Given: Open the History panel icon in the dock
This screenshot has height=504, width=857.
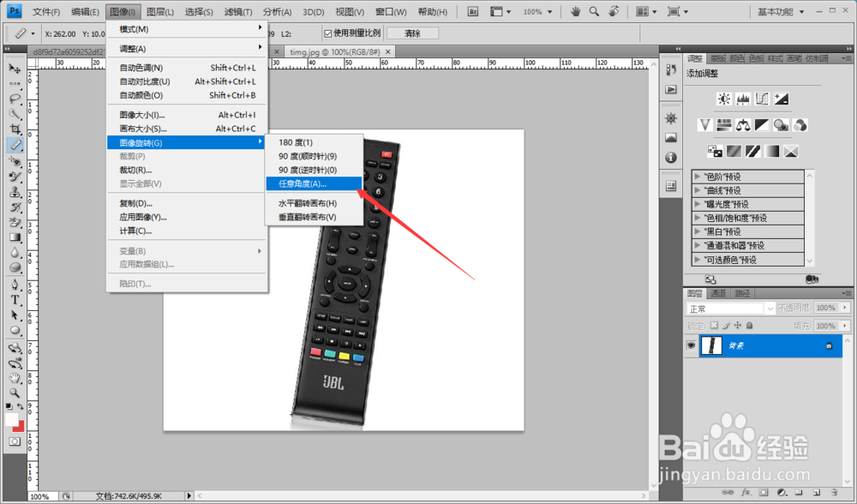Looking at the screenshot, I should (x=671, y=69).
